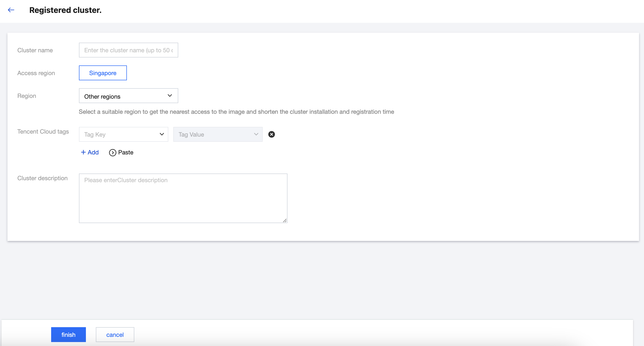Click the Add tag link text

point(93,152)
